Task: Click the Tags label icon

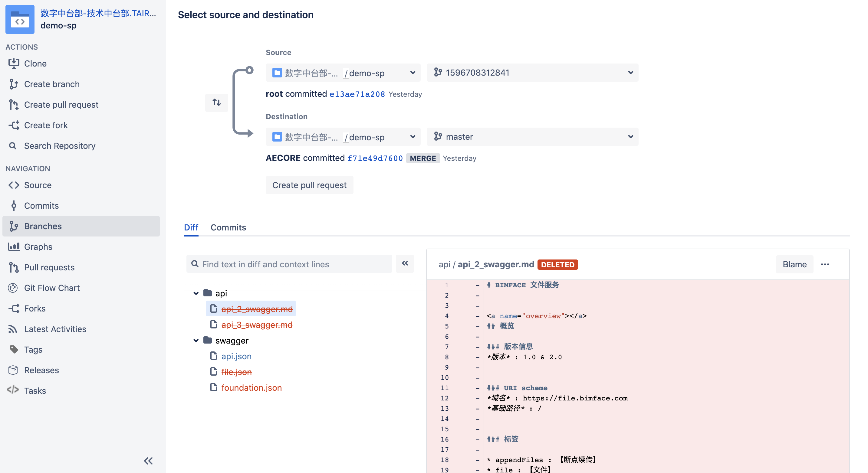Action: coord(14,349)
